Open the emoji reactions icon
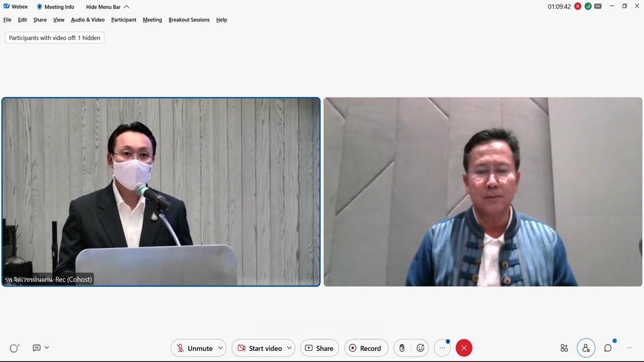Screen dimensions: 644x362 (x=421, y=348)
